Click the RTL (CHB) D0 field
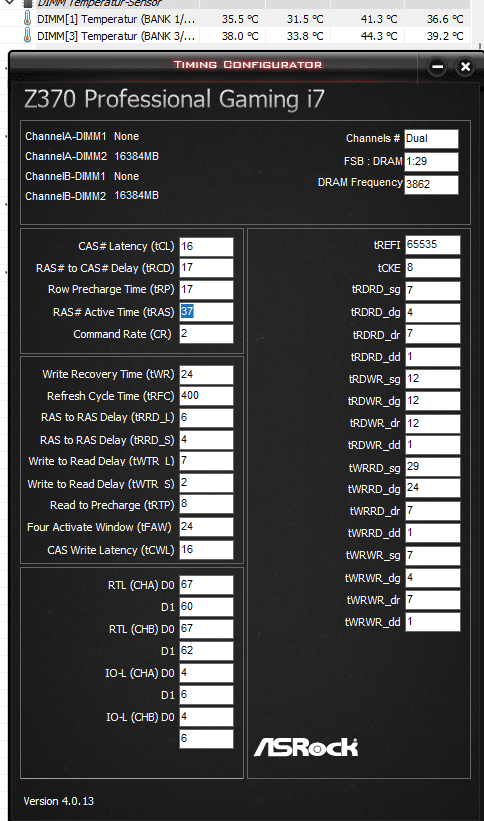 pos(206,629)
